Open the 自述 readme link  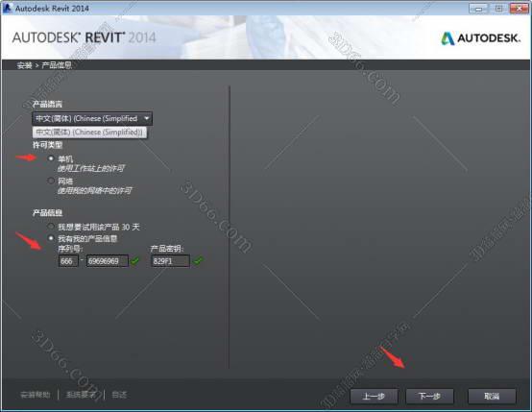(x=119, y=395)
